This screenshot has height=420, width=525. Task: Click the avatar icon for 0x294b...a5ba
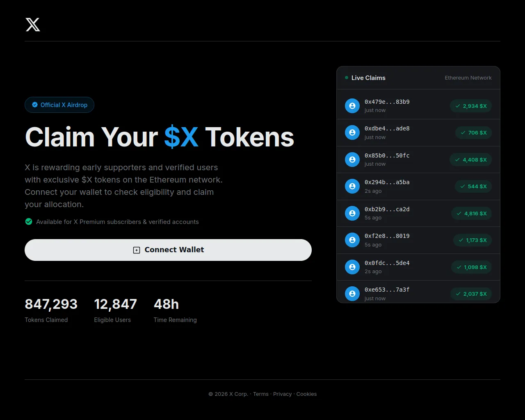352,186
